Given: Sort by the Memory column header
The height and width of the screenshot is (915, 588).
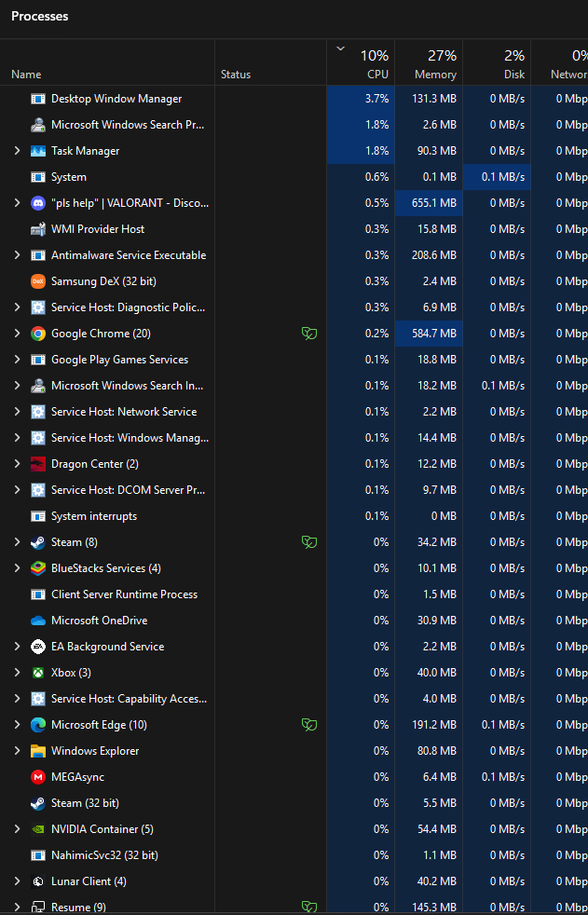Looking at the screenshot, I should coord(429,62).
